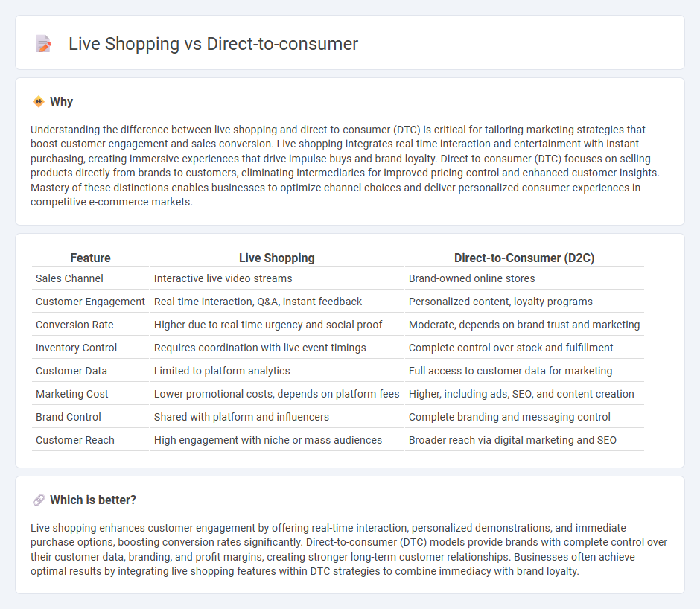This screenshot has width=700, height=609.
Task: Click the Feature column header
Action: tap(90, 258)
